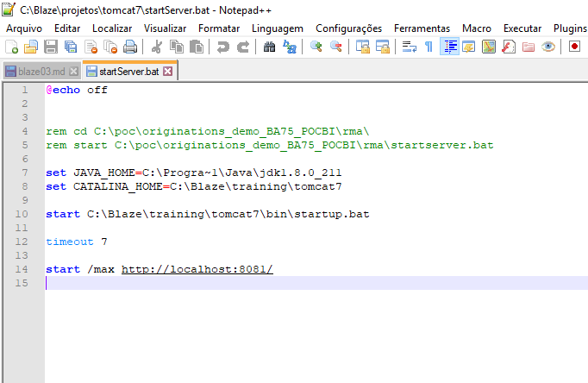Toggle show all characters pilcrow icon
Screen dimensions: 588x383
pos(428,47)
